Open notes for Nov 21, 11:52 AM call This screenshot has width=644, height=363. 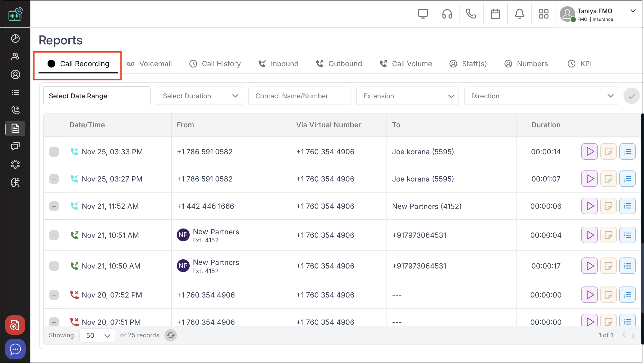608,206
